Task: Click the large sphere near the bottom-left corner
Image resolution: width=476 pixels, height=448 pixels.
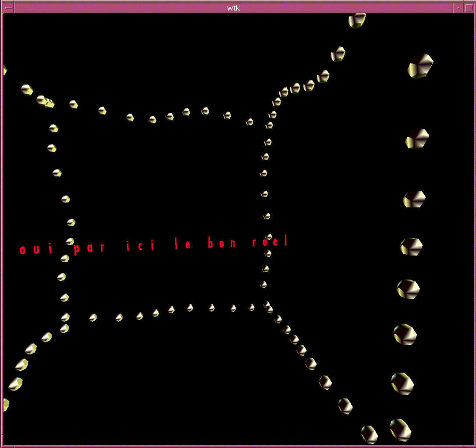Action: [x=15, y=383]
